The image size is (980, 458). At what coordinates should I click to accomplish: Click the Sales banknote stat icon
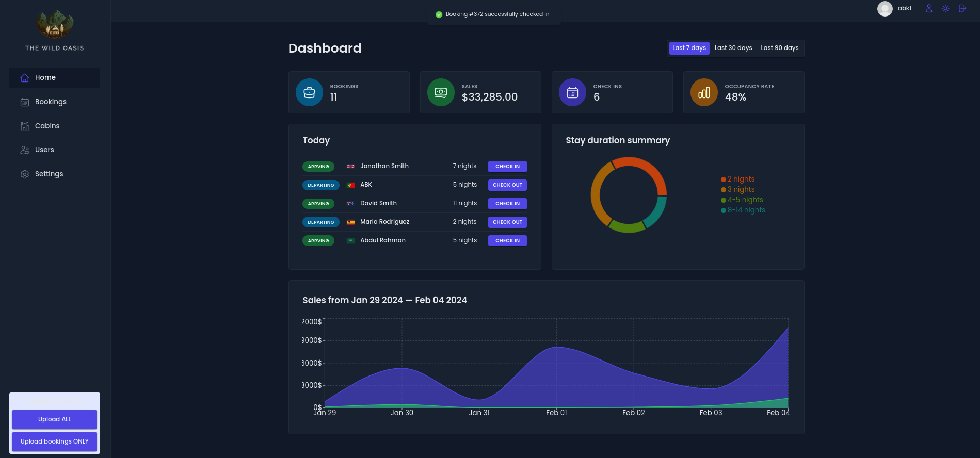tap(441, 92)
